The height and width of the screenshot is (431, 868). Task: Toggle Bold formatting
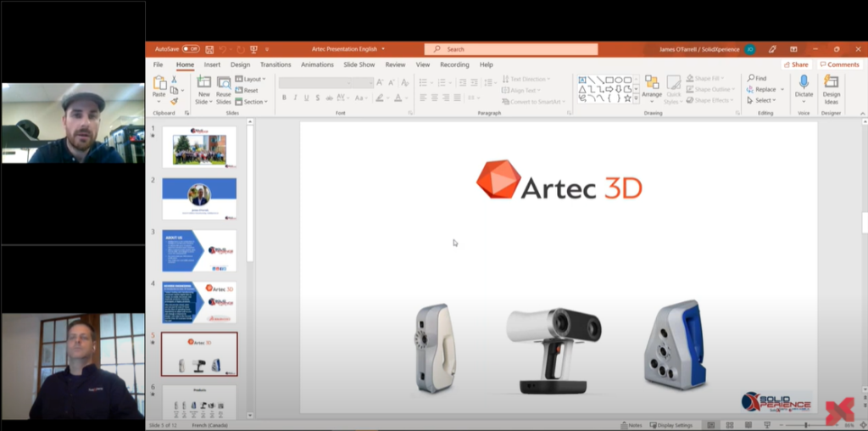[285, 98]
